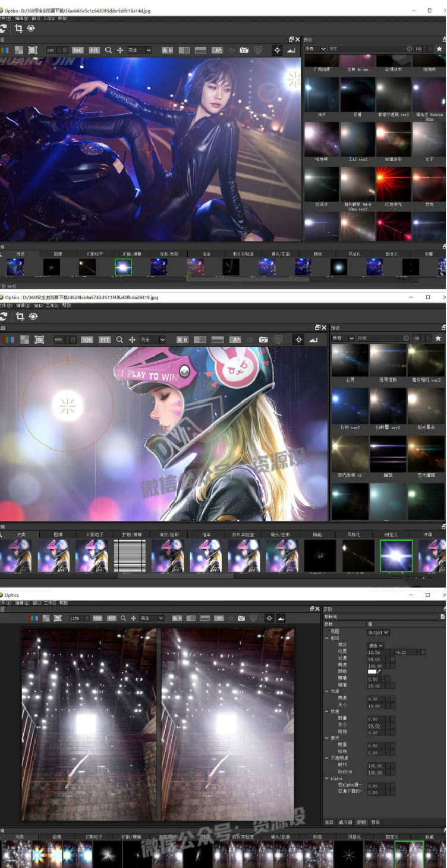Click the mask eye icon in helmet girl window

33,316
